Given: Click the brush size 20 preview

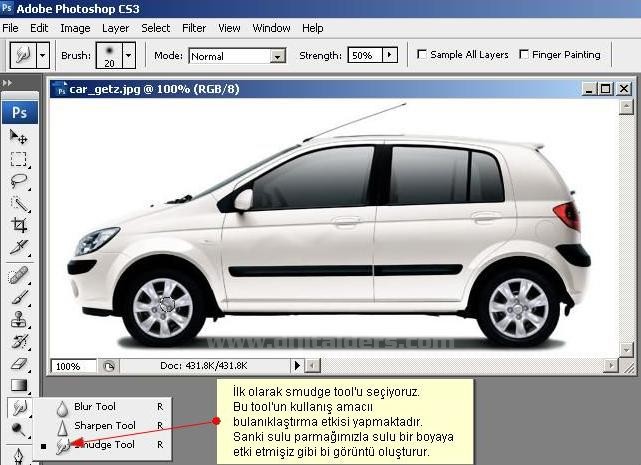Looking at the screenshot, I should point(109,55).
